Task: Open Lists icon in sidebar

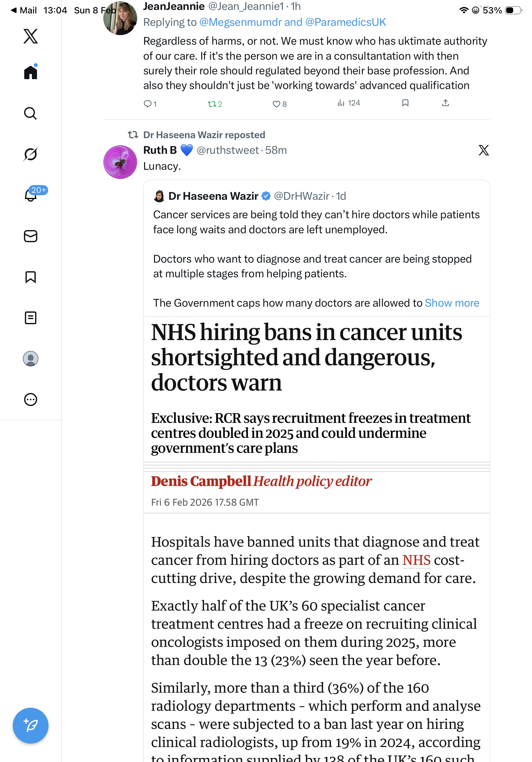Action: coord(31,318)
